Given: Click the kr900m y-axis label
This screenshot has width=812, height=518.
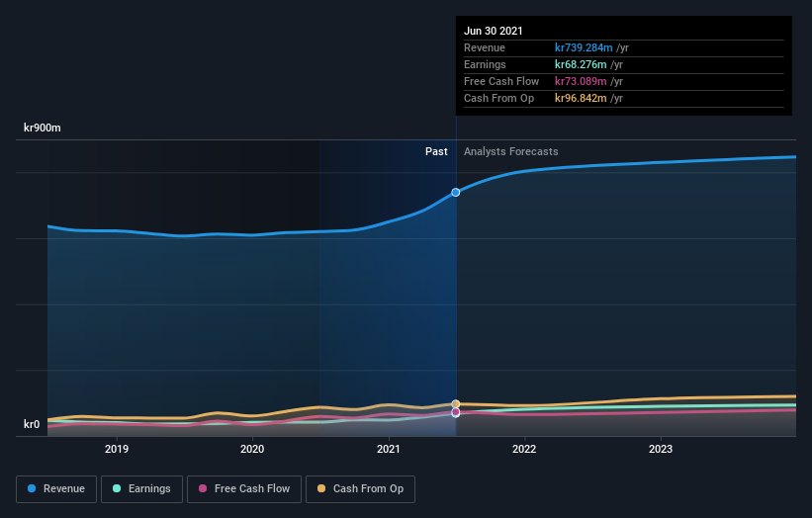Looking at the screenshot, I should [x=43, y=128].
